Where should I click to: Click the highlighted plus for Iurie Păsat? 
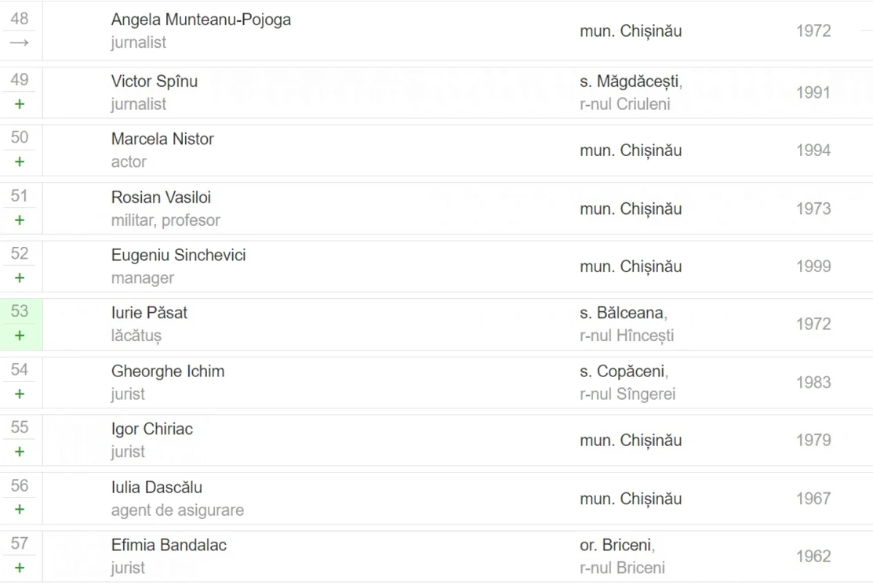[20, 336]
